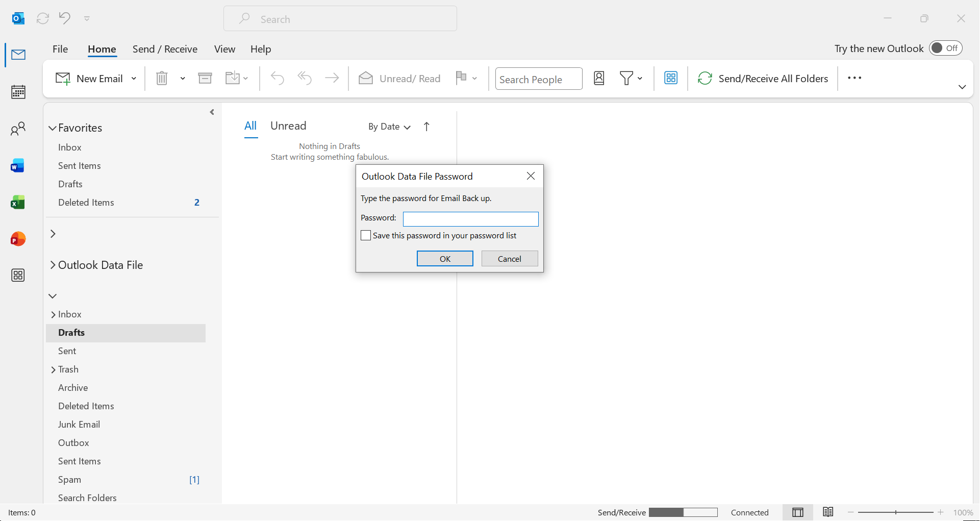
Task: Collapse the folder pane arrow
Action: pos(212,112)
